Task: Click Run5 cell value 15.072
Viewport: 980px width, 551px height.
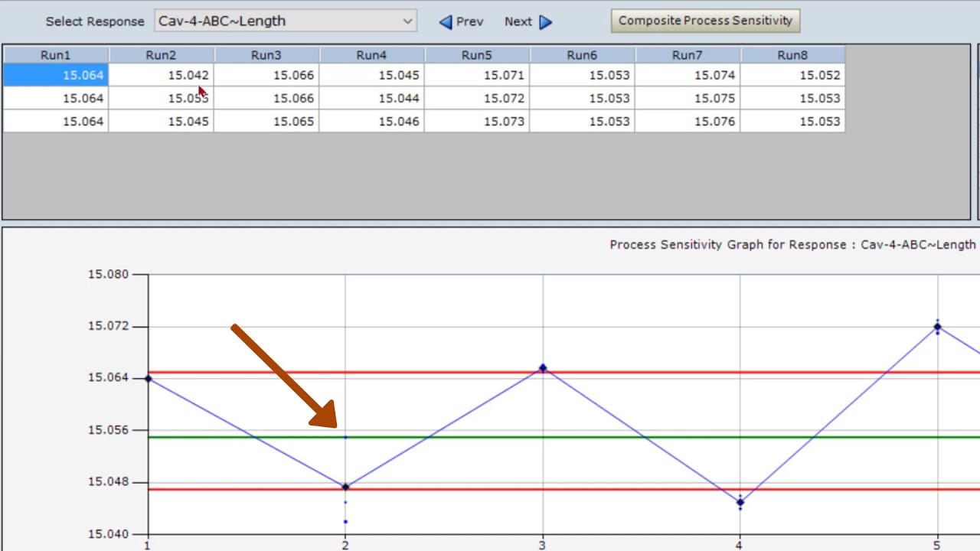Action: [x=477, y=98]
